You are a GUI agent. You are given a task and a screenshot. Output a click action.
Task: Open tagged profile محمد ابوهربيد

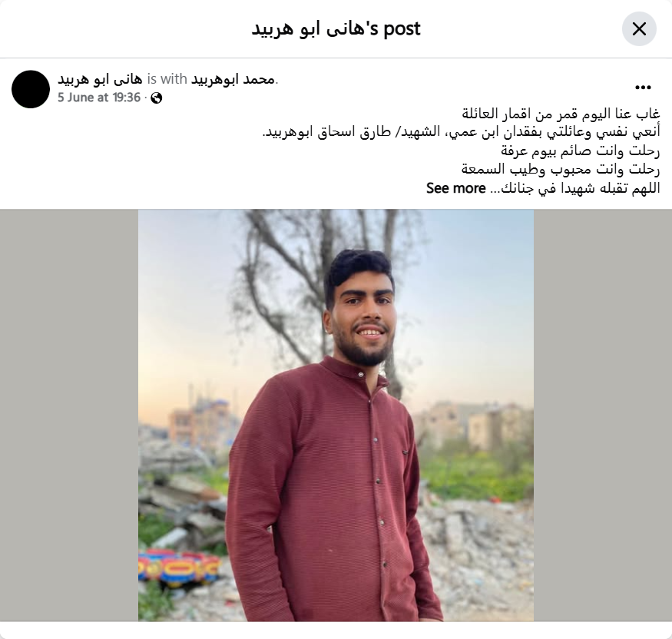click(233, 79)
